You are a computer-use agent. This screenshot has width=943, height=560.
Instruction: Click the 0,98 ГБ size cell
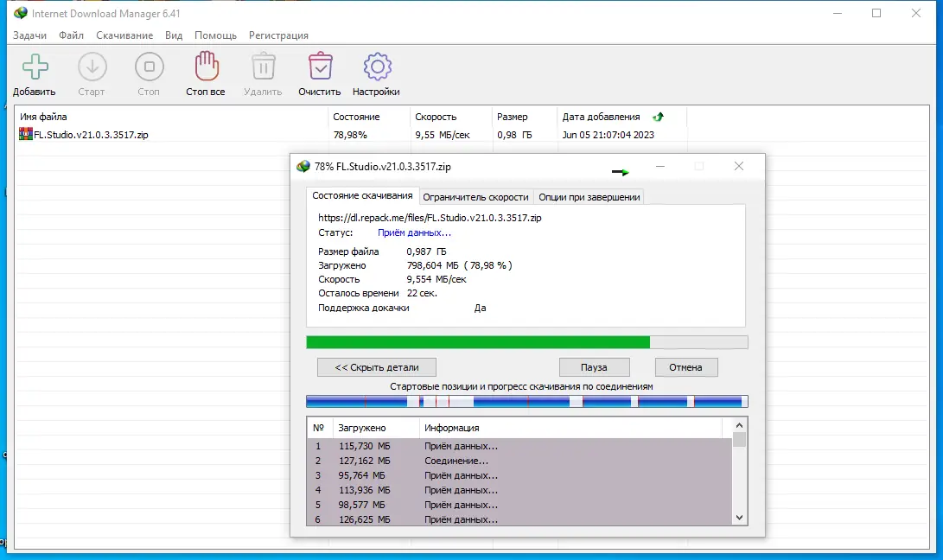click(x=514, y=135)
